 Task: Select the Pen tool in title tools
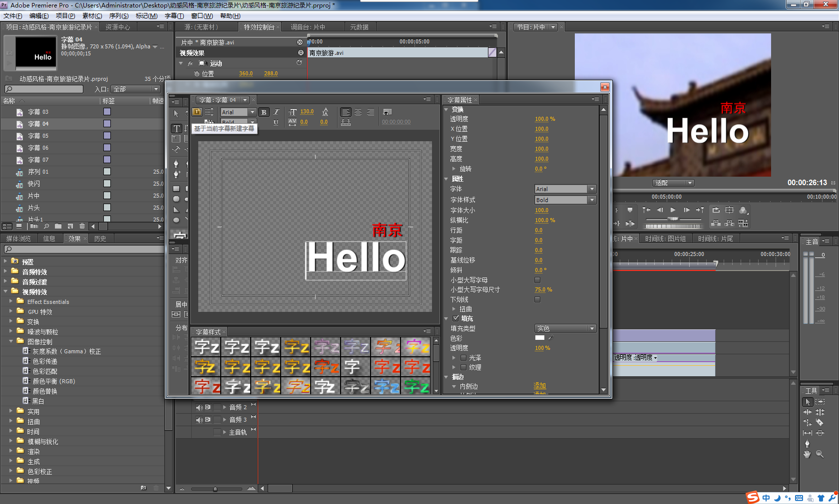(x=176, y=164)
